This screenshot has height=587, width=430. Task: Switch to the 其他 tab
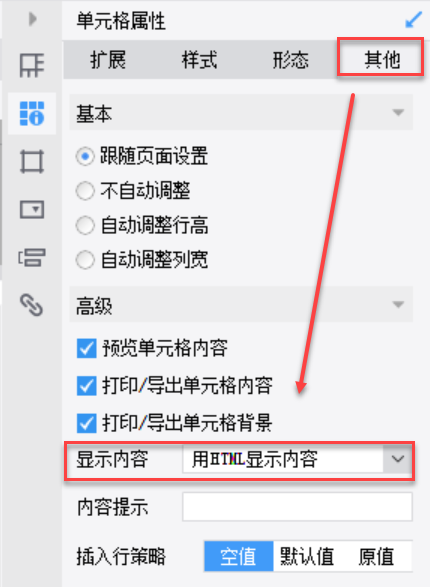pos(382,60)
